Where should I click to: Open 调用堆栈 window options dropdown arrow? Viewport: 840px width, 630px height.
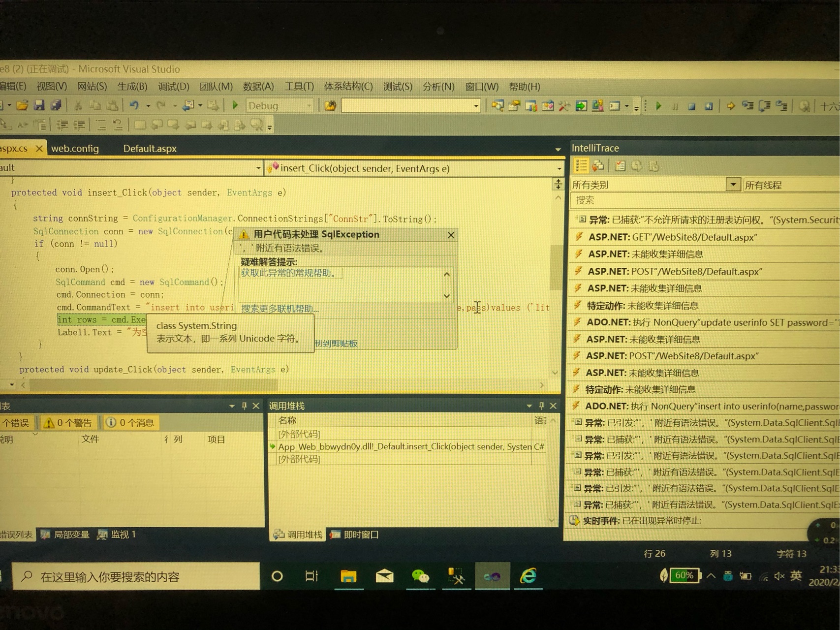[x=529, y=406]
